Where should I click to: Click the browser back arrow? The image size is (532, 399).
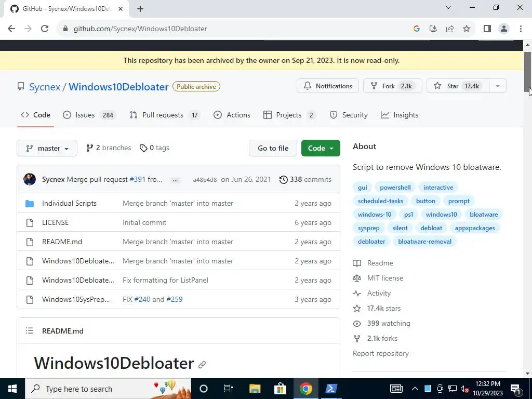coord(11,29)
